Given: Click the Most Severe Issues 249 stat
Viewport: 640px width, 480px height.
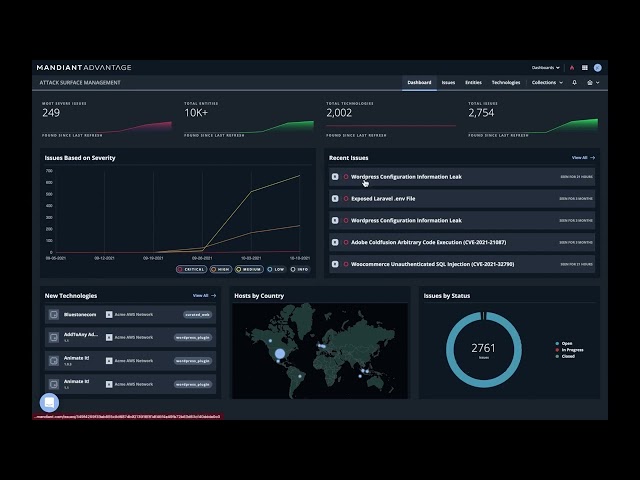Looking at the screenshot, I should [x=51, y=113].
